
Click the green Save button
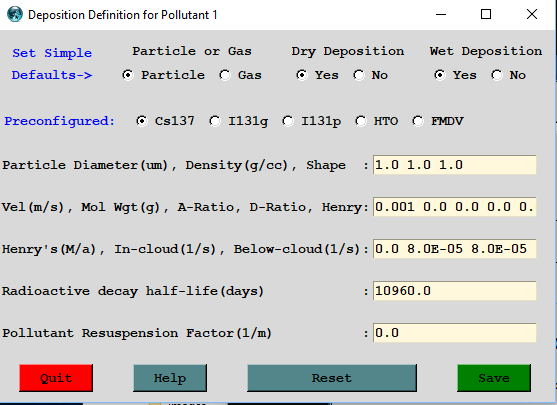494,378
